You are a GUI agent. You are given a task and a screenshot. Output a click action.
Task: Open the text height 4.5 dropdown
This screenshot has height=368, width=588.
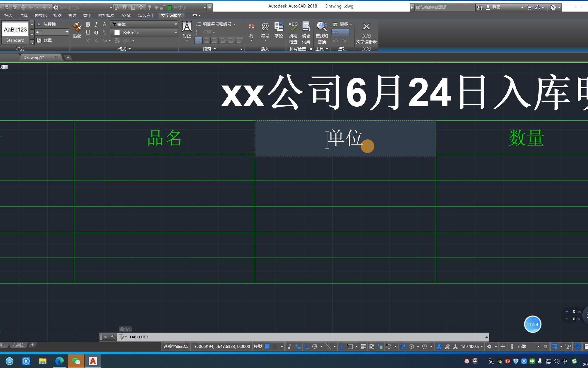pos(52,32)
